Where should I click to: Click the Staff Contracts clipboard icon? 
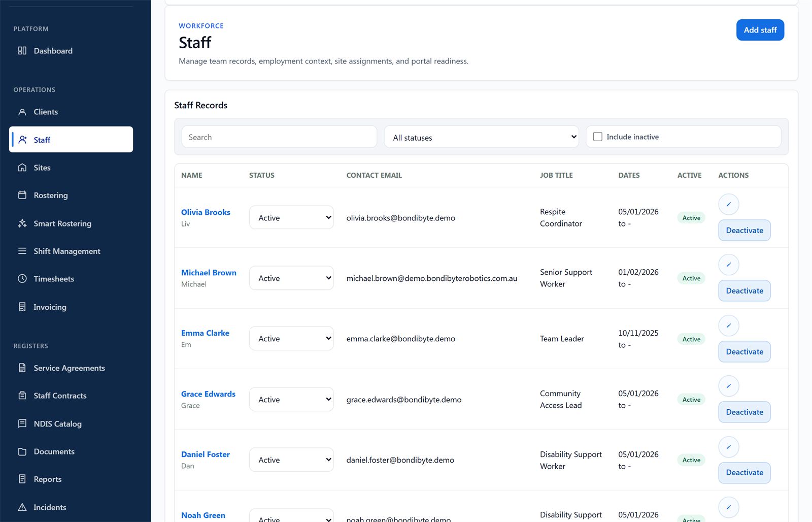tap(22, 396)
